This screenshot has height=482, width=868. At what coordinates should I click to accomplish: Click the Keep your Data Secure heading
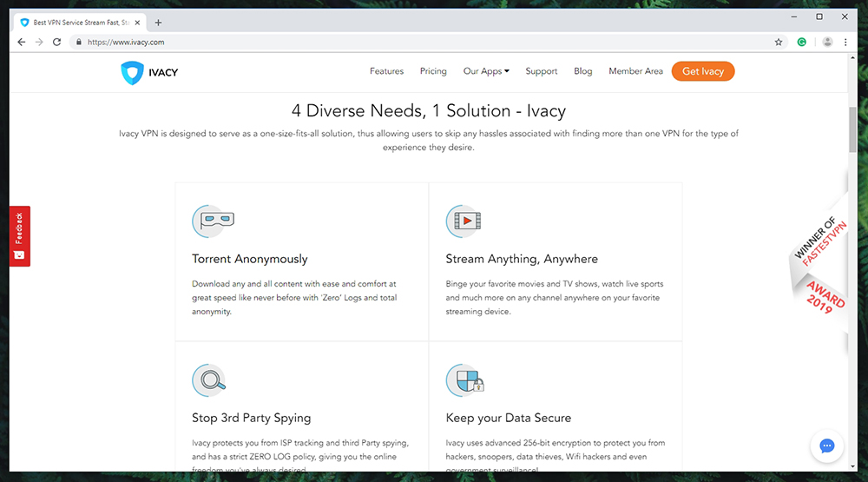click(508, 419)
